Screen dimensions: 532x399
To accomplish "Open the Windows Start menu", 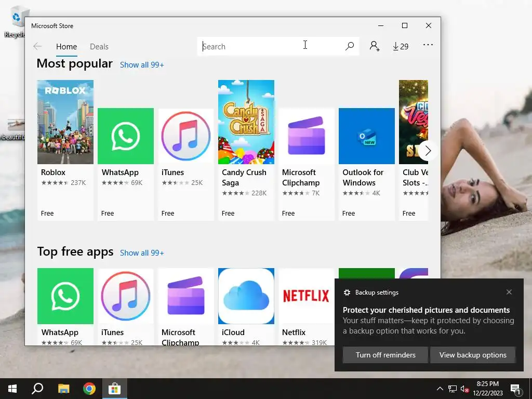I will click(12, 389).
